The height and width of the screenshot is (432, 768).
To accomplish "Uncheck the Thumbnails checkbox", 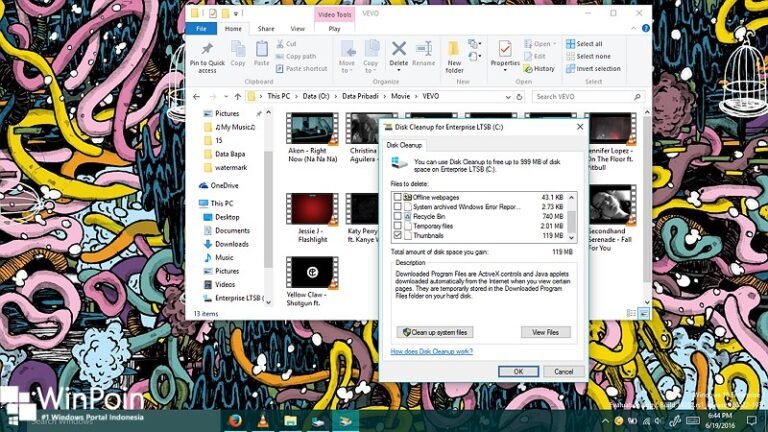I will pyautogui.click(x=397, y=236).
